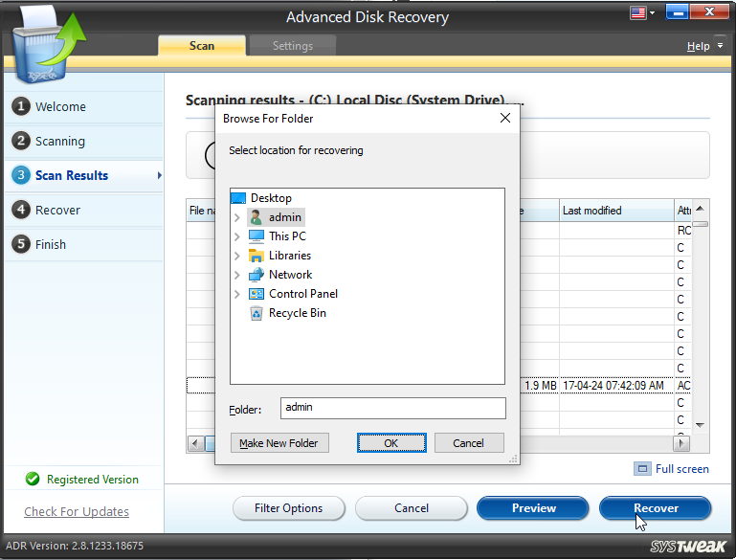This screenshot has height=560, width=736.
Task: Click step 1 Welcome number badge
Action: 21,106
